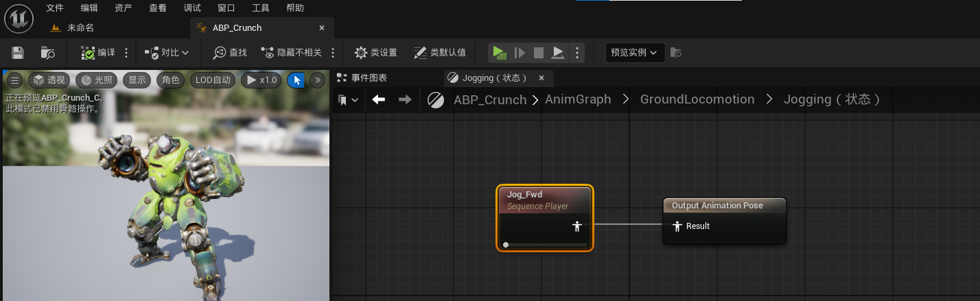Open the 查看 menu
Image resolution: width=980 pixels, height=301 pixels.
tap(158, 8)
